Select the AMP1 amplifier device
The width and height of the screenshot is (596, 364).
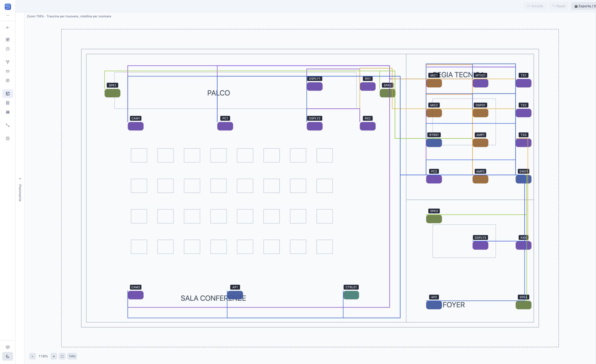point(481,143)
